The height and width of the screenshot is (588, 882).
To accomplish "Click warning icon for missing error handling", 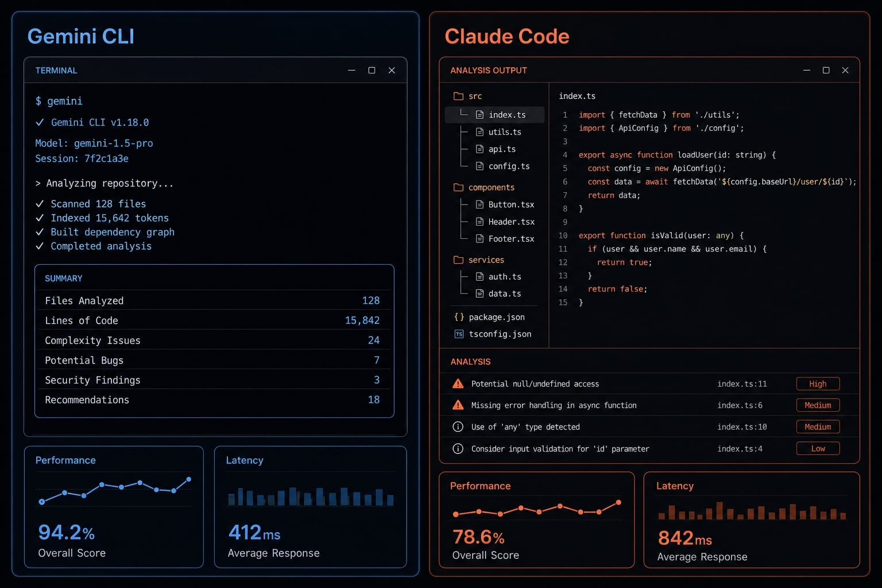I will 458,405.
